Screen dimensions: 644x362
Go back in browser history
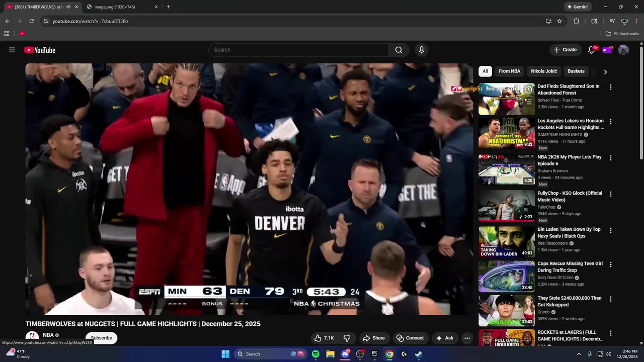click(x=7, y=21)
